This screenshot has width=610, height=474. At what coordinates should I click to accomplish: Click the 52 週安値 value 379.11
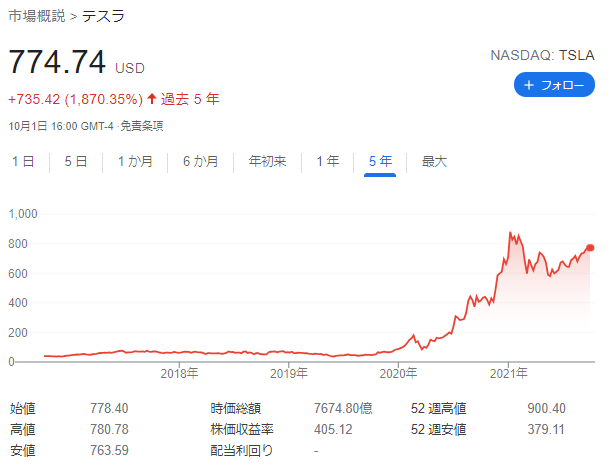tap(546, 429)
